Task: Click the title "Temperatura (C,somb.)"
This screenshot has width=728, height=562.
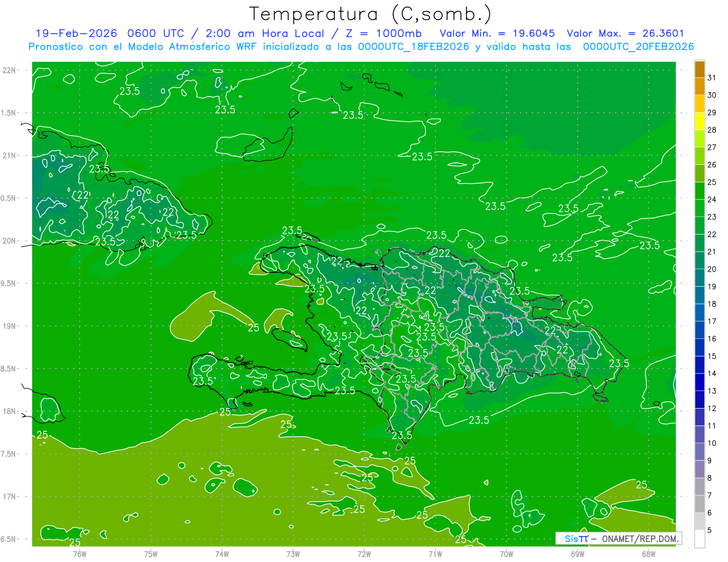Action: pos(371,14)
